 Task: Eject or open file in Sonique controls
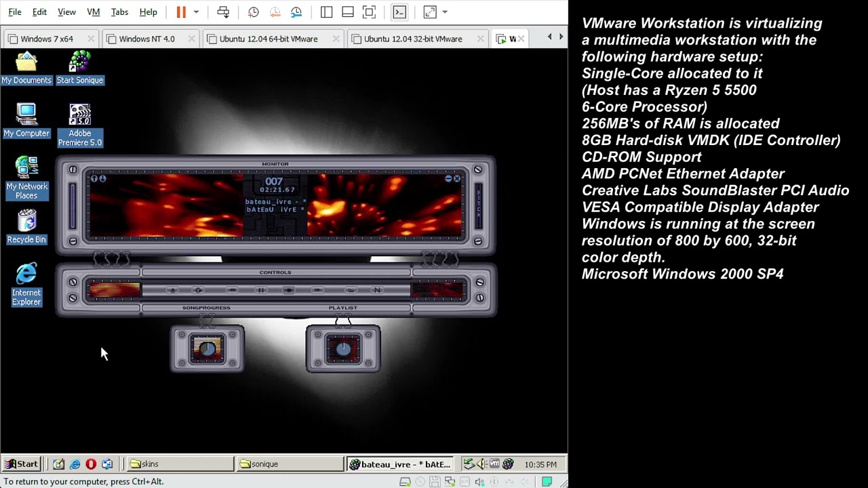click(x=173, y=290)
